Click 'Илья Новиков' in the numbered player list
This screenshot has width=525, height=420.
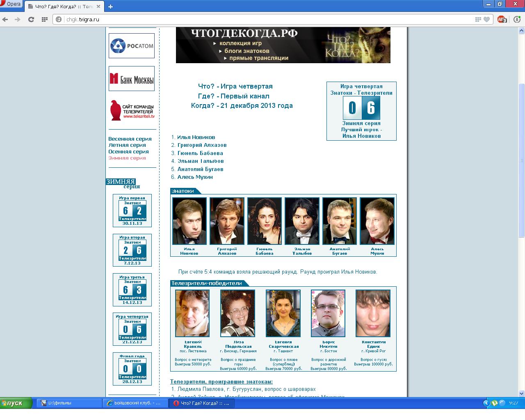196,137
